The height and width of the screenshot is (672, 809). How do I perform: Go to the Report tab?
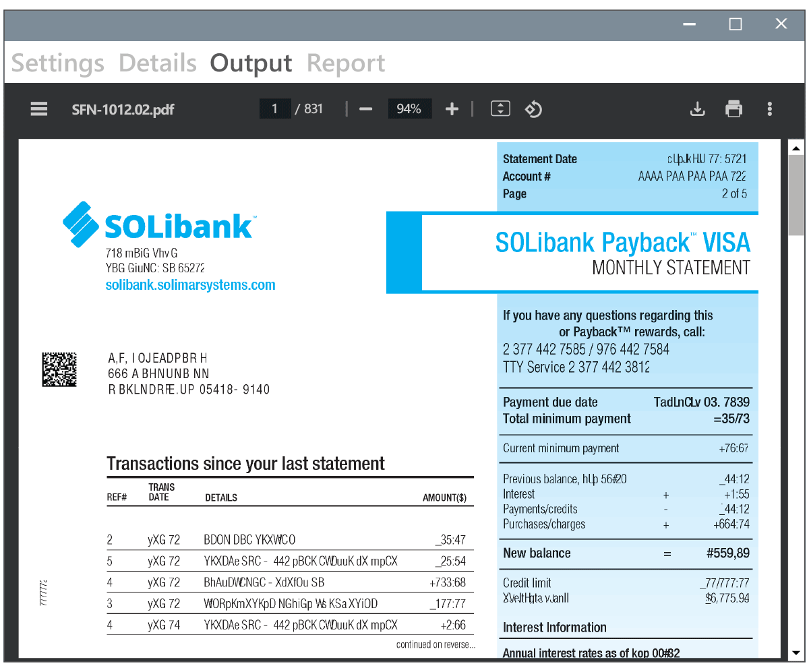(346, 63)
